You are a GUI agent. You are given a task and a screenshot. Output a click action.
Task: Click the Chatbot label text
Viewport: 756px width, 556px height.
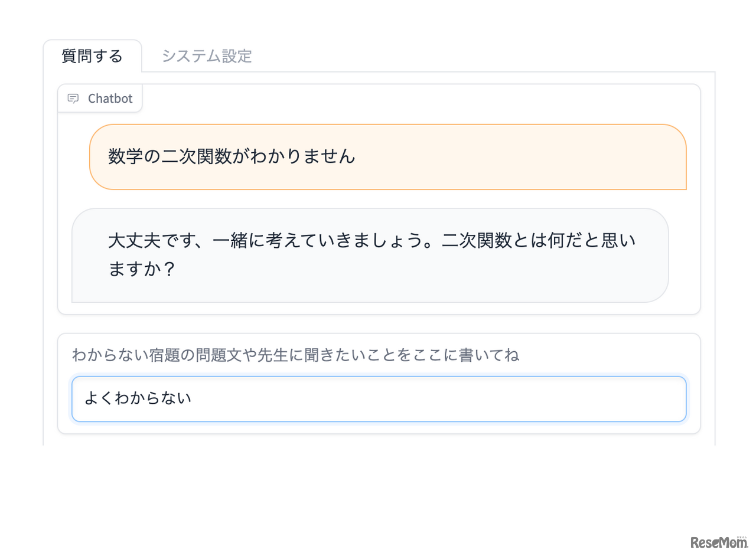click(x=110, y=99)
